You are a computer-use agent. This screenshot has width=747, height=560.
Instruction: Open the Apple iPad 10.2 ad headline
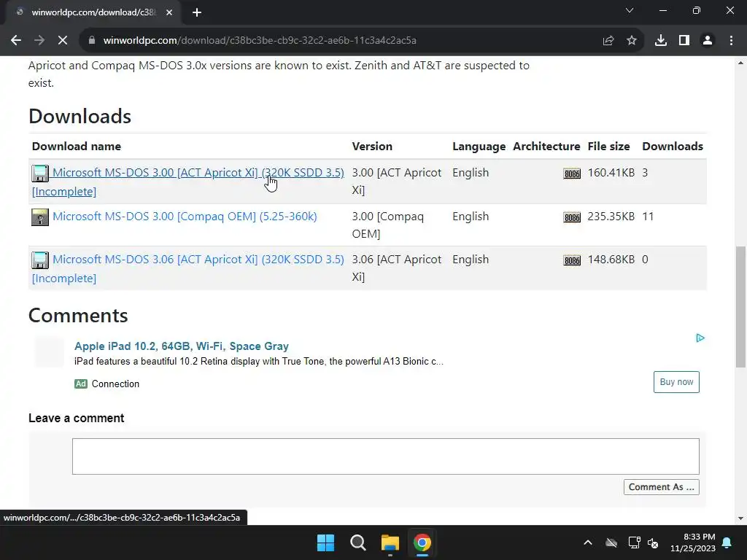(182, 346)
